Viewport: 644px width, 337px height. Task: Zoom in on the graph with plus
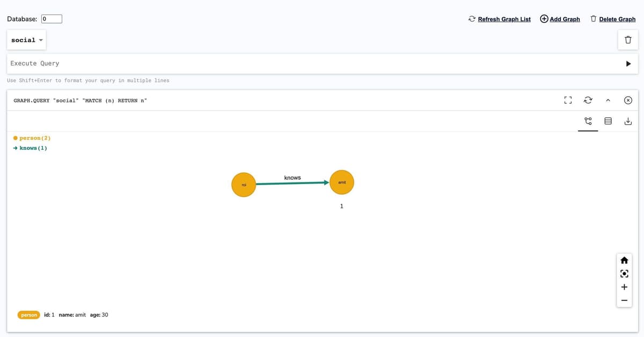[x=624, y=287]
